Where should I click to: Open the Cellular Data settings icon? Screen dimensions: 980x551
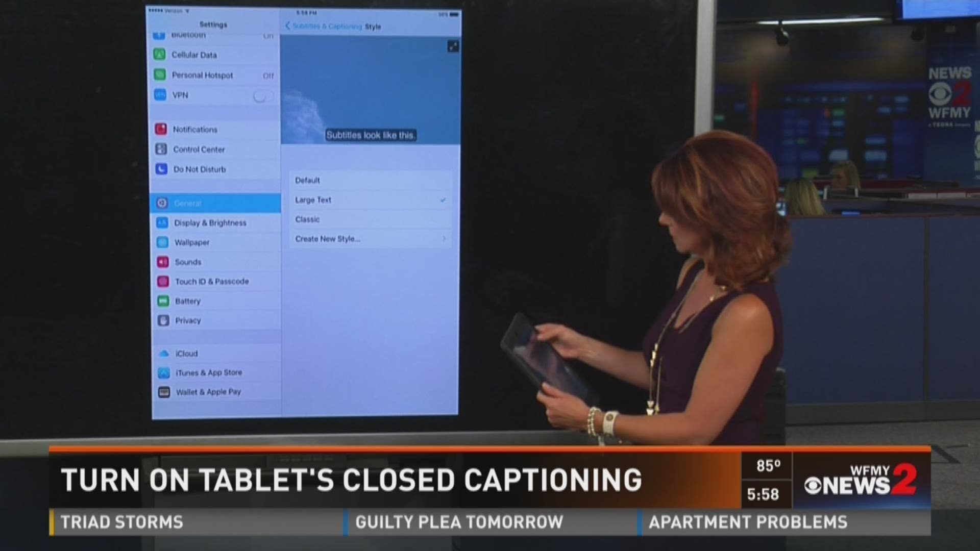click(x=160, y=55)
